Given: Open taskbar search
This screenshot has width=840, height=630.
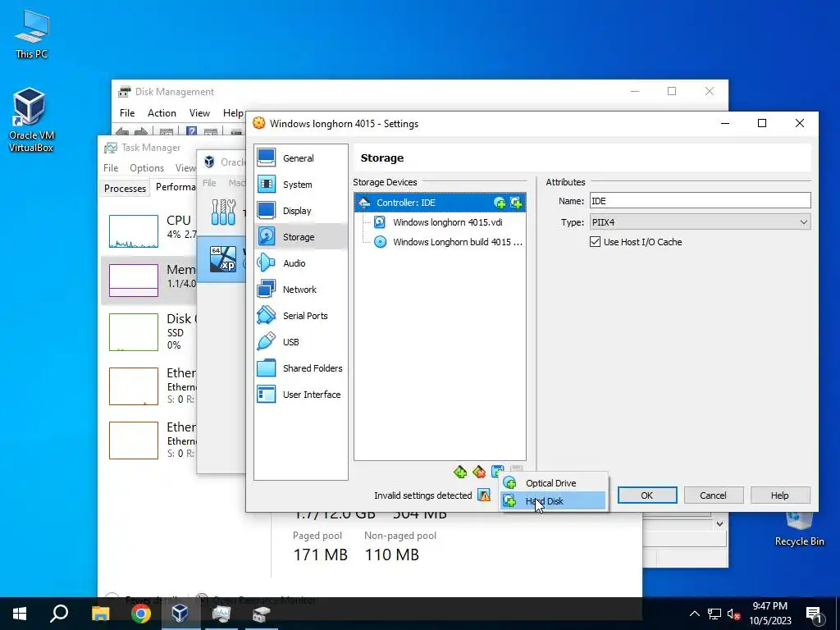Looking at the screenshot, I should [59, 614].
